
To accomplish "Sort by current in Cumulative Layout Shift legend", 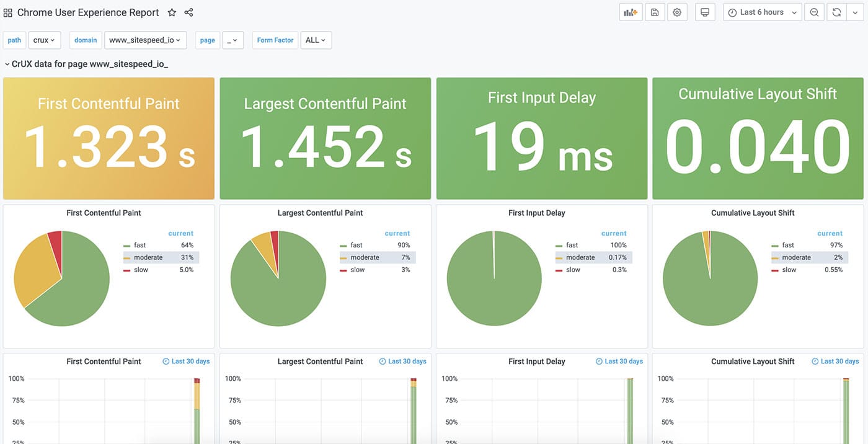I will coord(830,234).
